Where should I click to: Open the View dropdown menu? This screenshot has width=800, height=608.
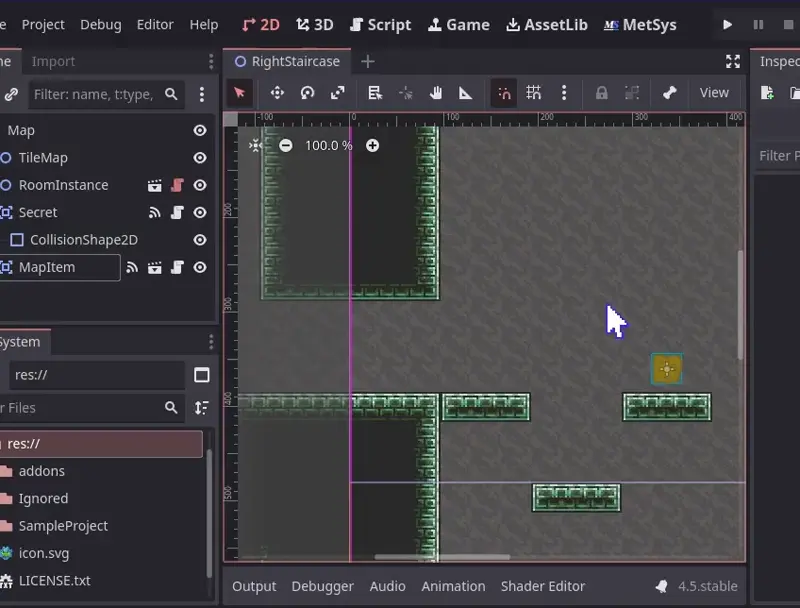pyautogui.click(x=714, y=93)
